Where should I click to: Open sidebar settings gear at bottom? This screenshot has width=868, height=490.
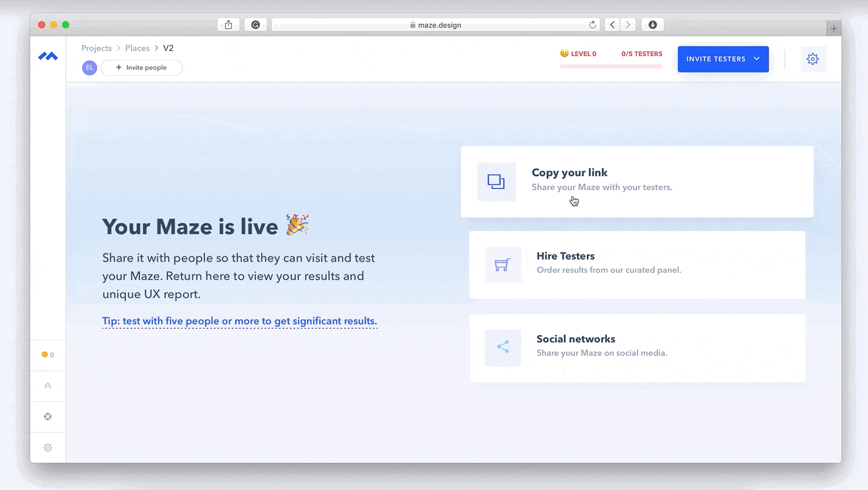[x=48, y=448]
